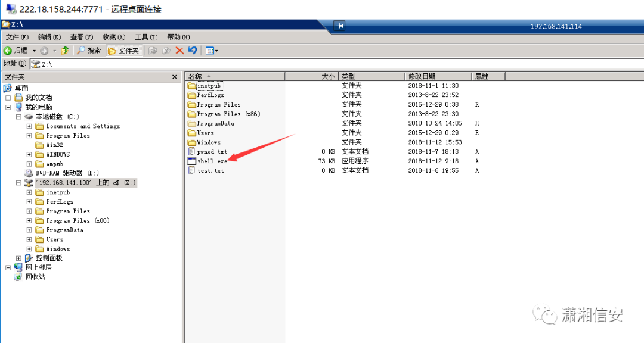Go up one folder level icon
The width and height of the screenshot is (644, 343).
[x=64, y=51]
